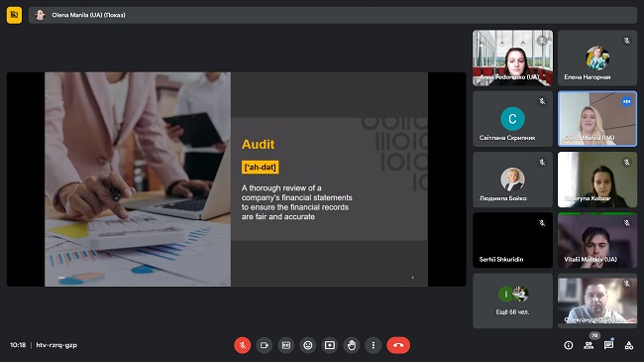
Task: Open more options three-dot menu
Action: (373, 345)
